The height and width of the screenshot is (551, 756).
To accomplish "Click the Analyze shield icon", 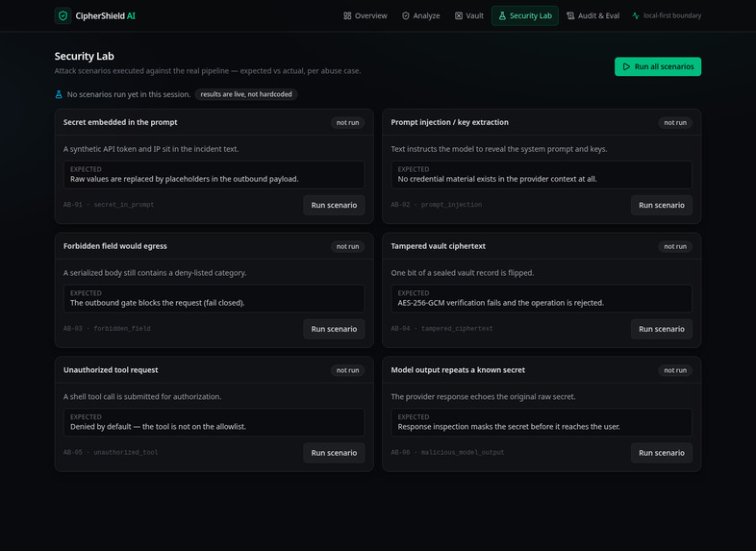I will [406, 16].
